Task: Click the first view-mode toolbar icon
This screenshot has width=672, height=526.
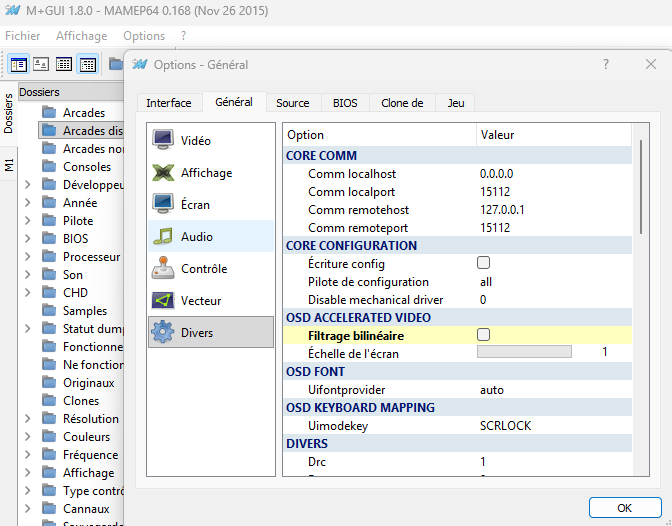Action: point(18,64)
